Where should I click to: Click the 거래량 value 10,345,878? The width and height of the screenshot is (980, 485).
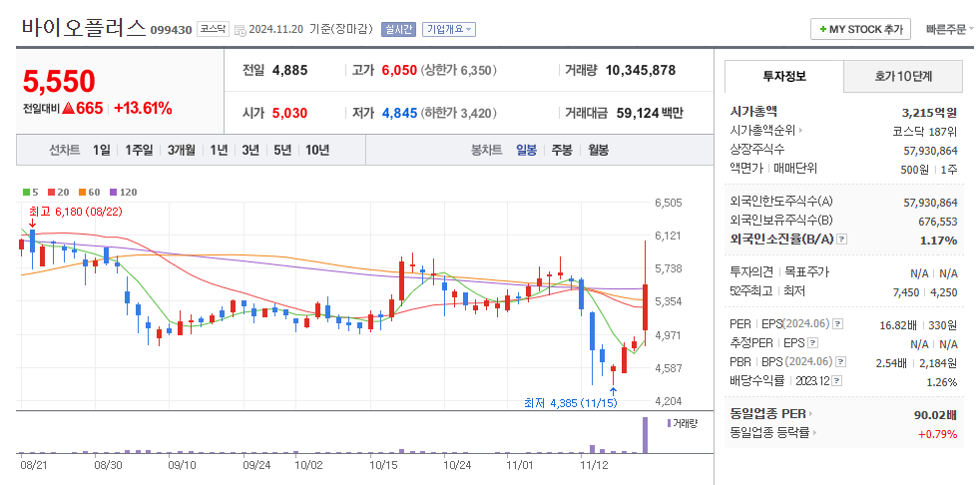[641, 70]
